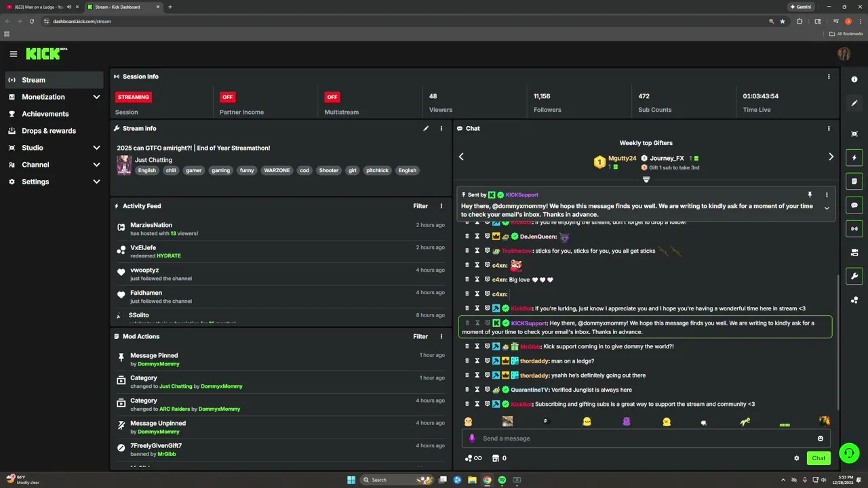Collapse the Weekly top Gifters banner

(x=646, y=180)
